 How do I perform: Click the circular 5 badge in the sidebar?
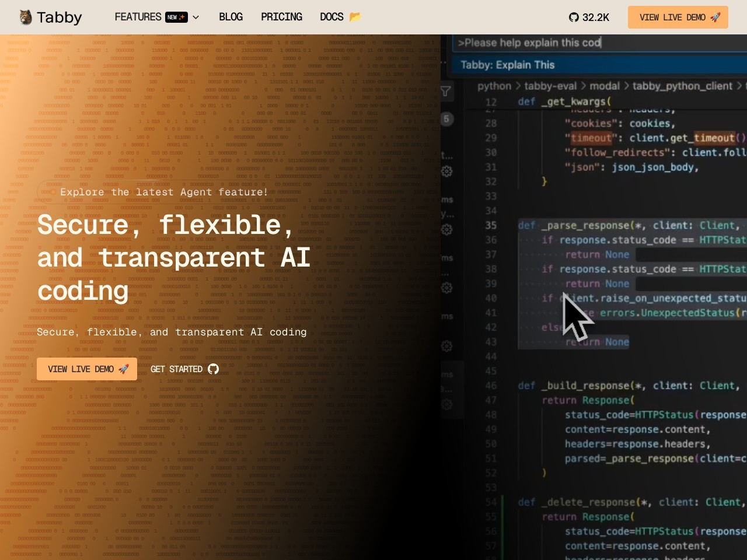tap(446, 119)
